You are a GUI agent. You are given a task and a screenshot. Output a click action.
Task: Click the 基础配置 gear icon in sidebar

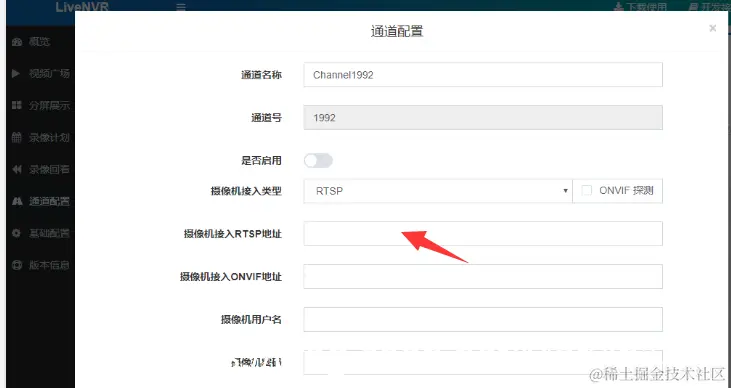(x=17, y=233)
